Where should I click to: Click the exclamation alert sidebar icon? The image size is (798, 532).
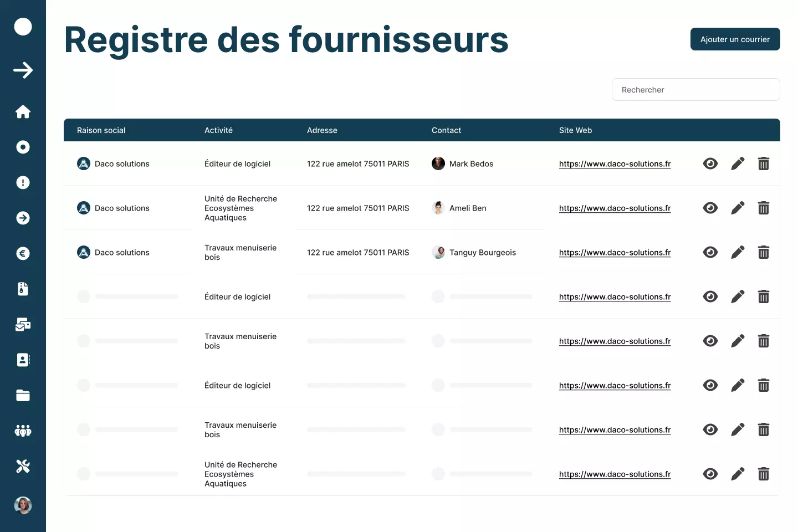[23, 183]
